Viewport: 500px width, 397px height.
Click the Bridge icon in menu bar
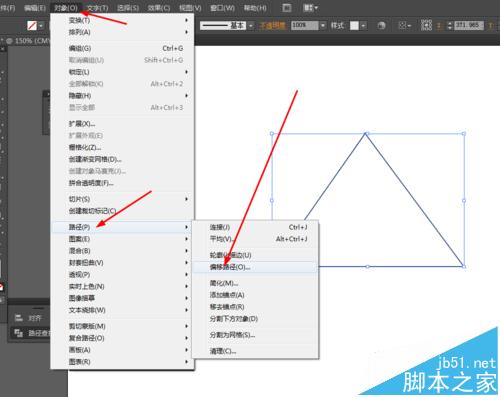286,8
